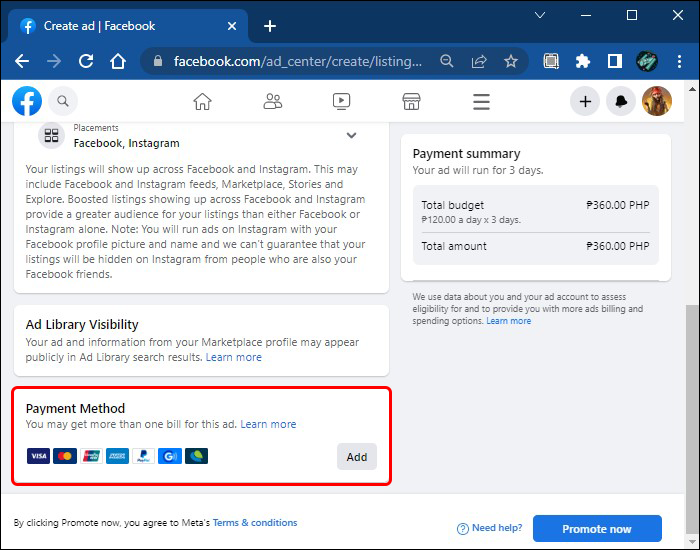Reload the page
The image size is (700, 550).
tap(86, 61)
